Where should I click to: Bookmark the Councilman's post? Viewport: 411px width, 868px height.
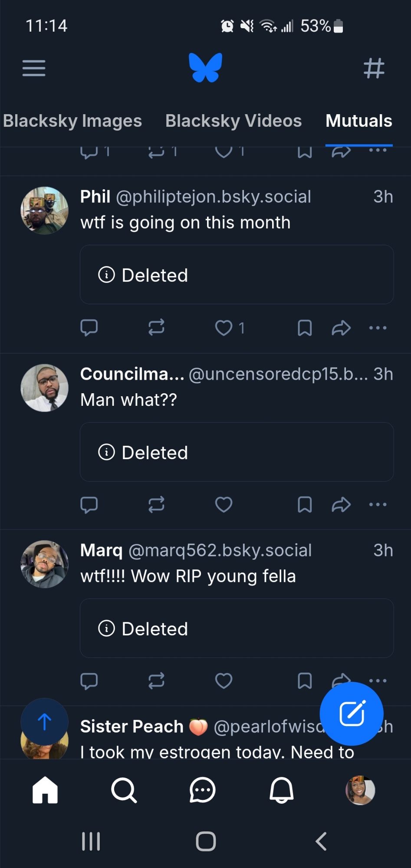(x=305, y=504)
